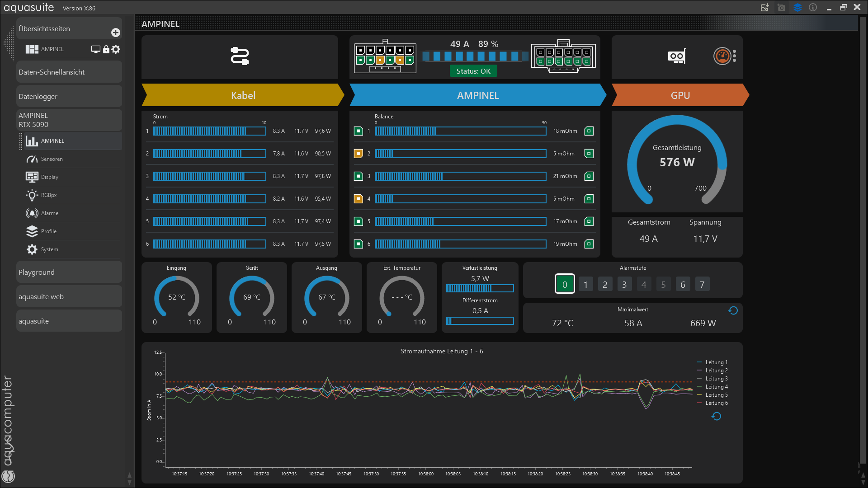The width and height of the screenshot is (868, 488).
Task: Expand the Datenlogger section
Action: click(x=69, y=97)
